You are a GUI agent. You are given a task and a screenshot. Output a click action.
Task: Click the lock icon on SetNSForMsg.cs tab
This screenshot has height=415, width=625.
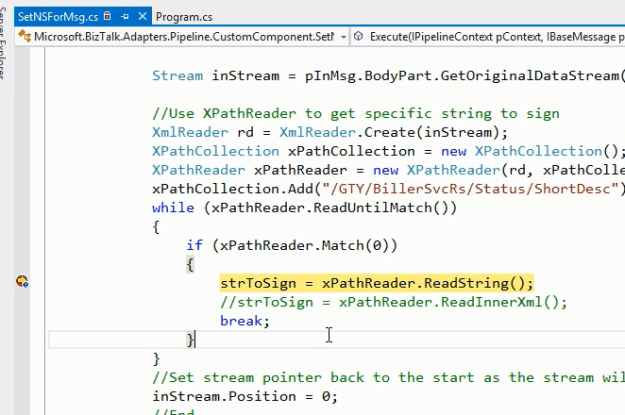tap(107, 16)
